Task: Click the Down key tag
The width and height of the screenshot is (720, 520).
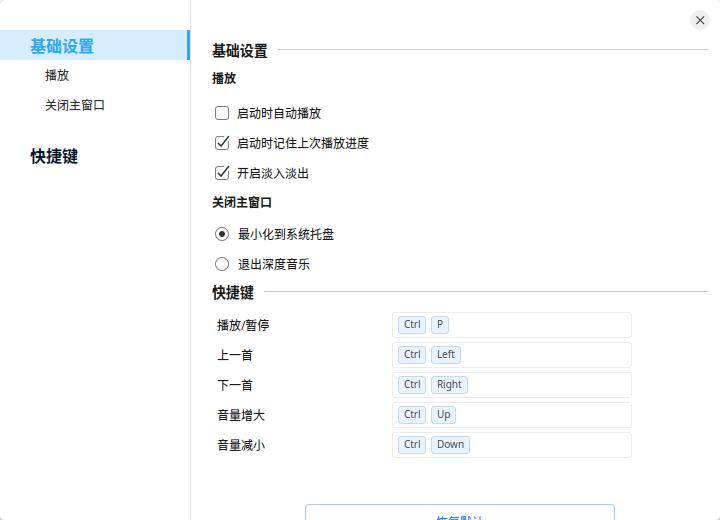Action: pos(450,445)
